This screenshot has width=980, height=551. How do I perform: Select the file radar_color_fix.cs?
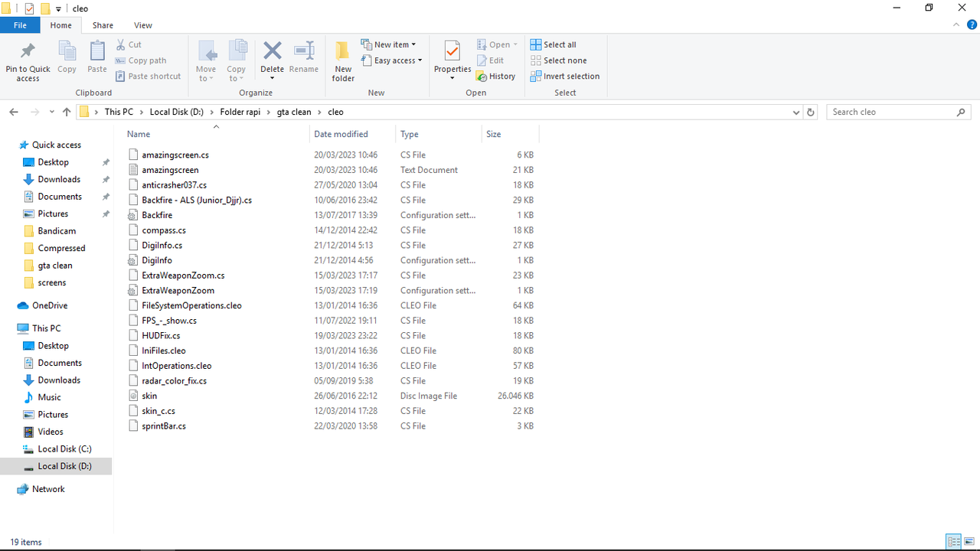[x=174, y=380]
